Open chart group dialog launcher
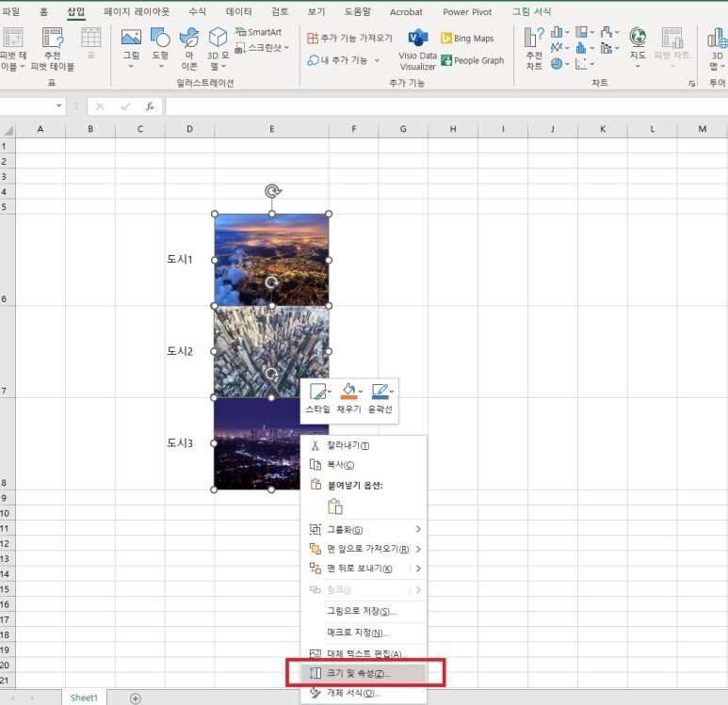Viewport: 728px width, 705px height. 692,83
